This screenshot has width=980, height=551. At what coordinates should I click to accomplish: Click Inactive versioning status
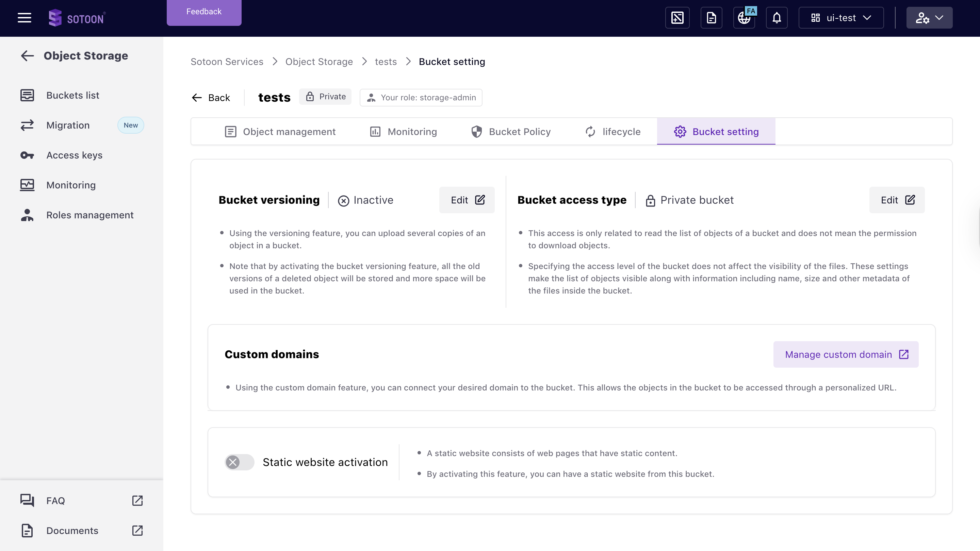pos(365,200)
